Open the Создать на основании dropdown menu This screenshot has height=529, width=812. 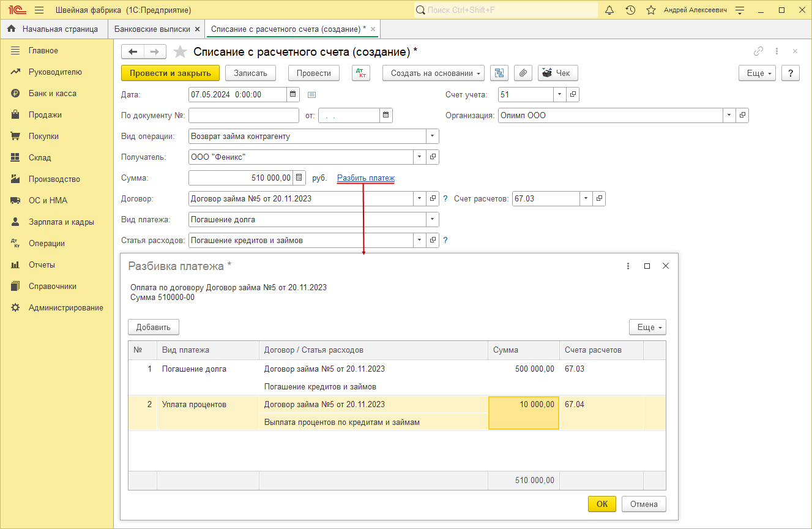coord(433,73)
